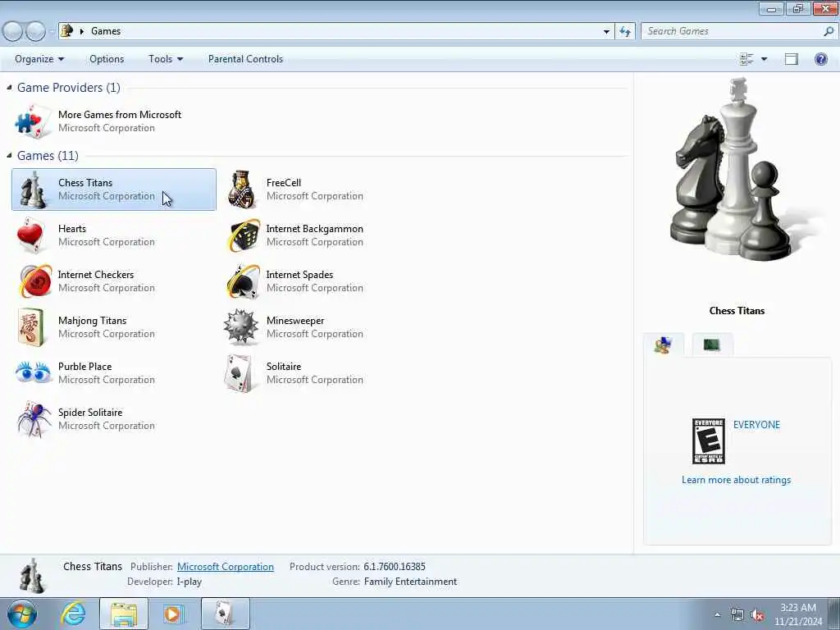Collapse the Games (11) group

click(9, 155)
